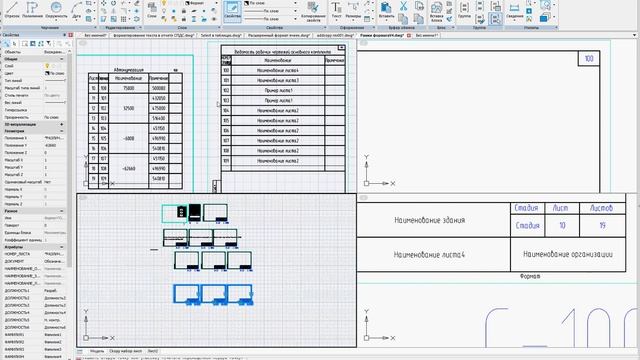
Task: Click the Положение X value field
Action: tap(54, 138)
